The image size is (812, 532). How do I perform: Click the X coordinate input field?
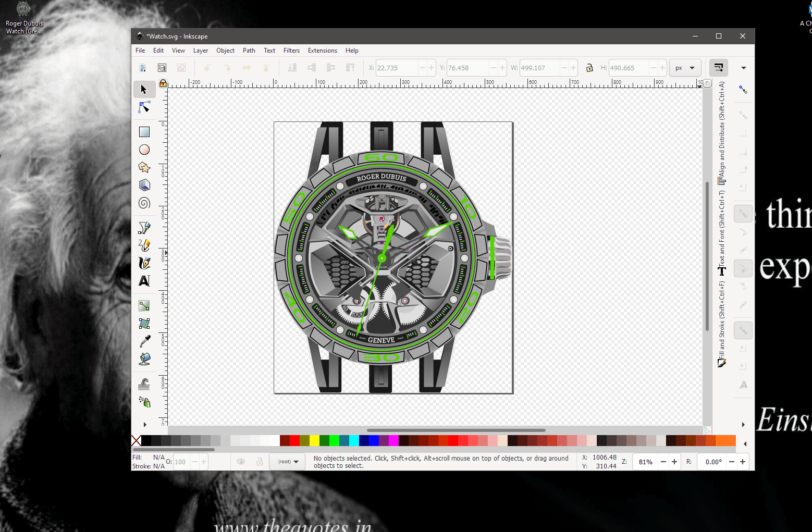(397, 68)
